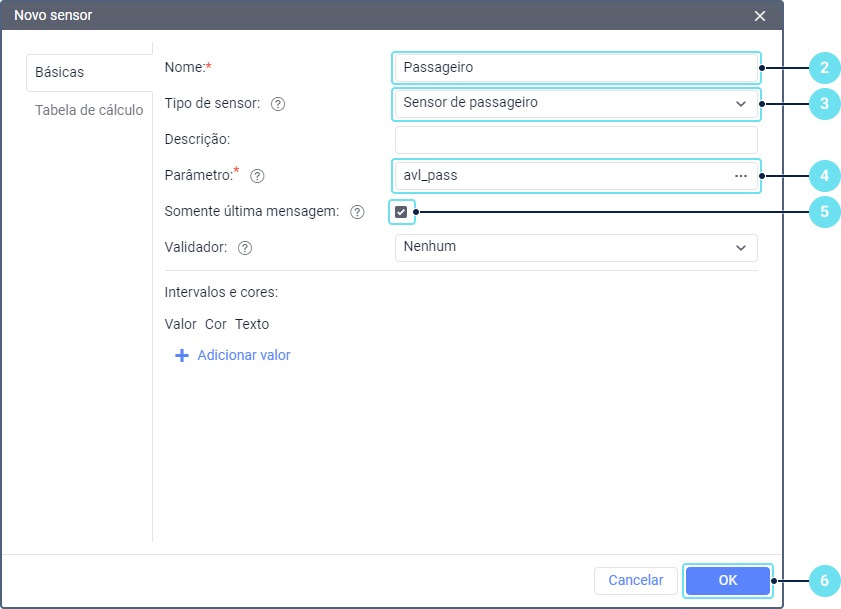Click help icon next to Tipo de sensor
Image resolution: width=841 pixels, height=609 pixels.
pyautogui.click(x=278, y=103)
